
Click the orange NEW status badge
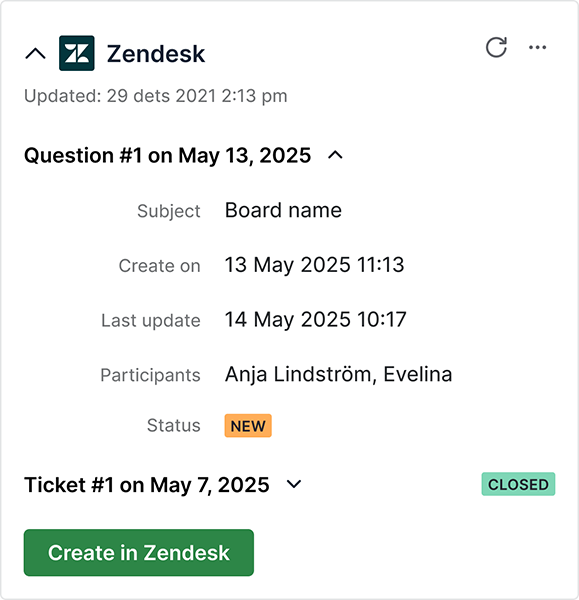point(248,426)
